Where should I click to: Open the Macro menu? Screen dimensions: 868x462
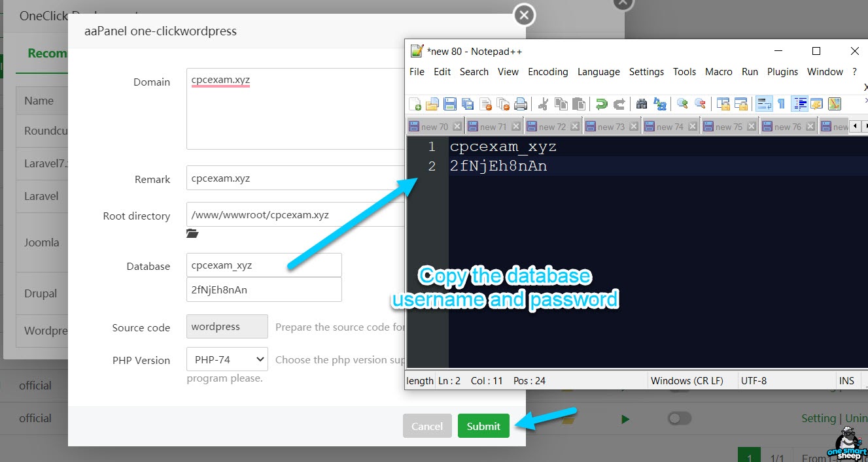pos(719,72)
